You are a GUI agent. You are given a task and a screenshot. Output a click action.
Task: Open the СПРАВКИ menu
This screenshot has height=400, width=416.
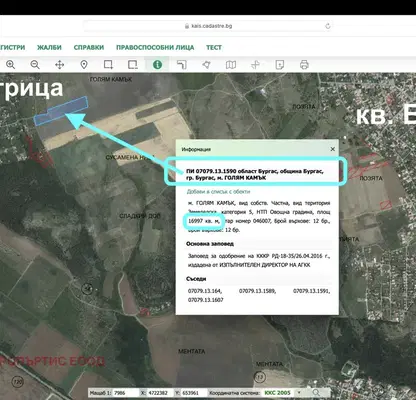coord(89,47)
